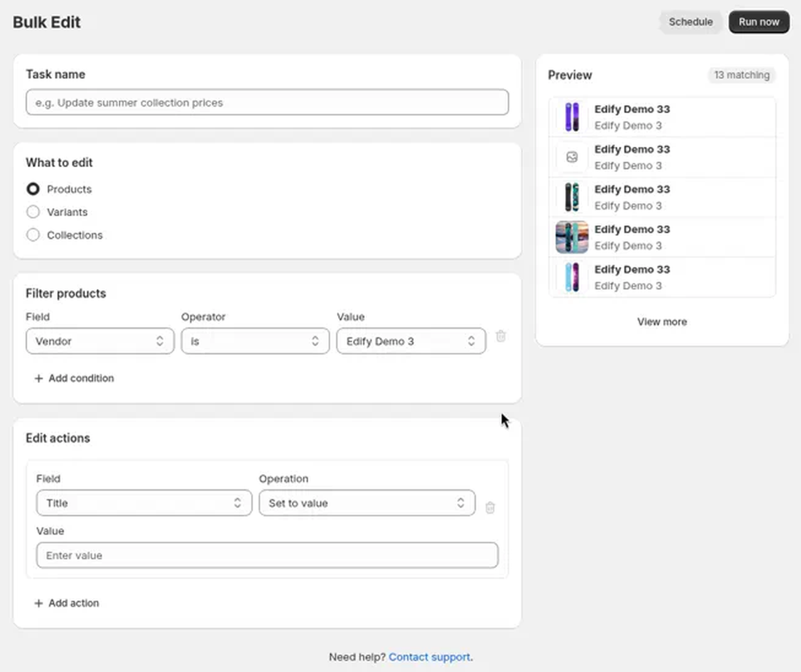
Task: Select the purple snowboard preview thumbnail
Action: (x=572, y=117)
